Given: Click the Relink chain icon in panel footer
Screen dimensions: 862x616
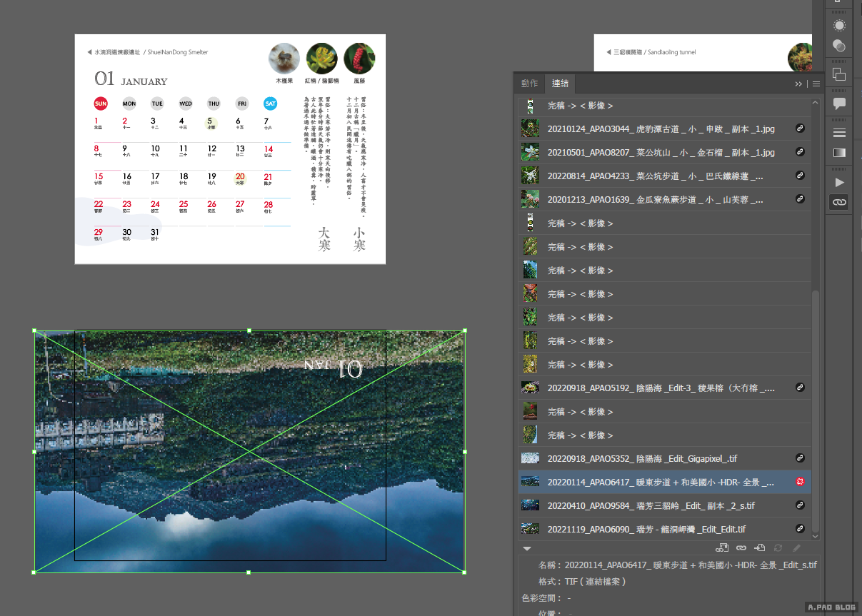Looking at the screenshot, I should coord(741,548).
